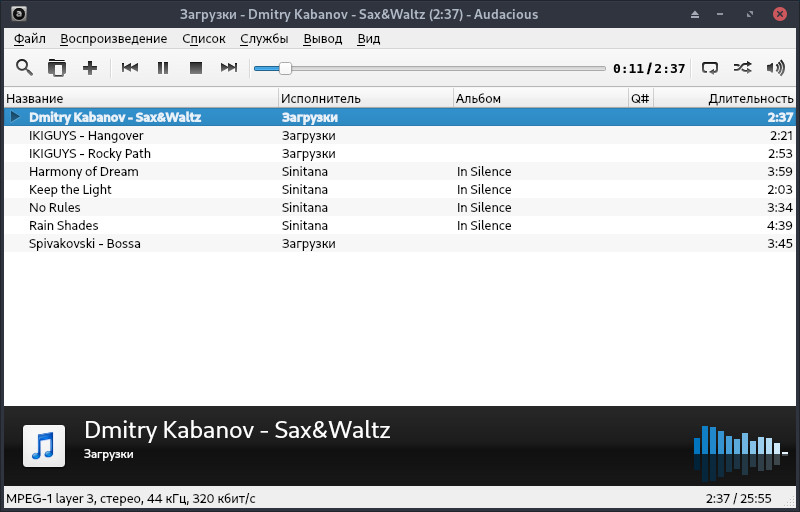Image resolution: width=800 pixels, height=512 pixels.
Task: Click the 3:59 duration cell
Action: pos(780,171)
